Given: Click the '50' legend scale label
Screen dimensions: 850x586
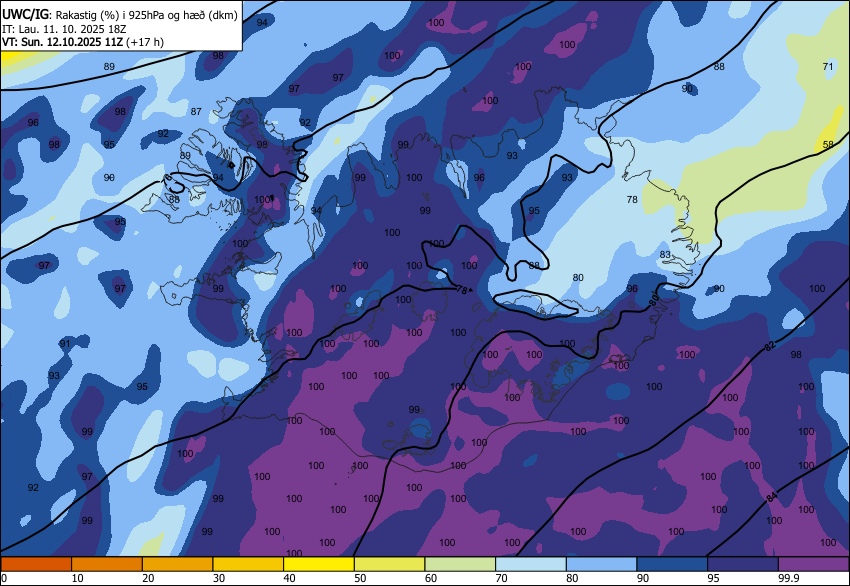Looking at the screenshot, I should (x=360, y=578).
